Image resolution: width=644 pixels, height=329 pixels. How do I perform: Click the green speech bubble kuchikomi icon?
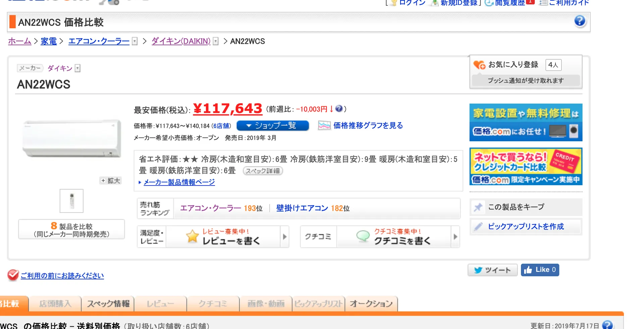point(363,236)
